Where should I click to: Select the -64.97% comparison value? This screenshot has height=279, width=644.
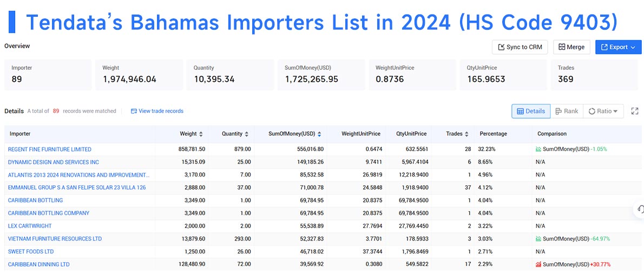point(600,239)
